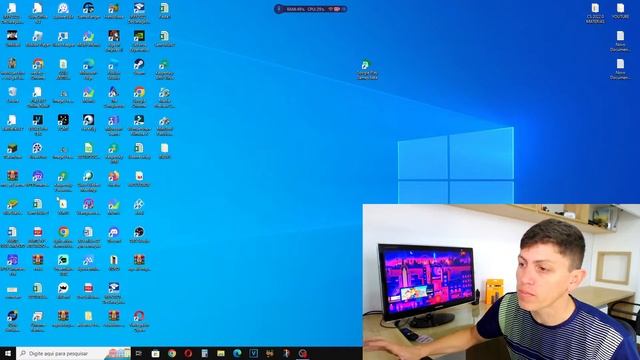Open Task View from the taskbar
The width and height of the screenshot is (640, 360).
coord(139,353)
